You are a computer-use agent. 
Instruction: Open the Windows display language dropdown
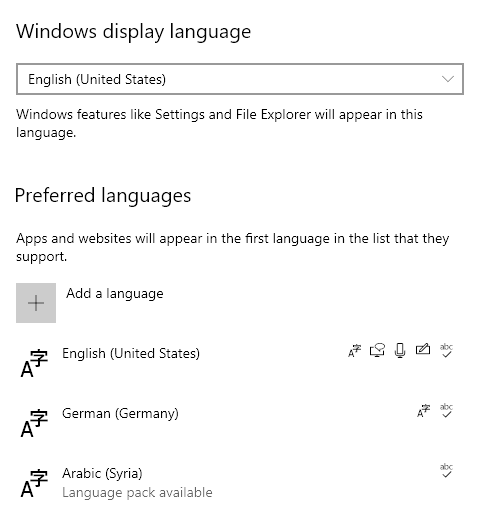(x=240, y=79)
